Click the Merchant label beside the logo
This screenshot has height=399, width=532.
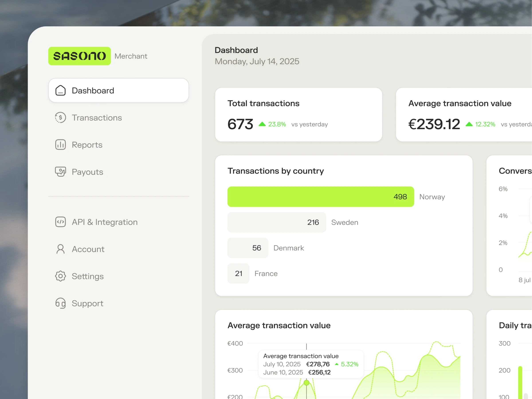[131, 56]
